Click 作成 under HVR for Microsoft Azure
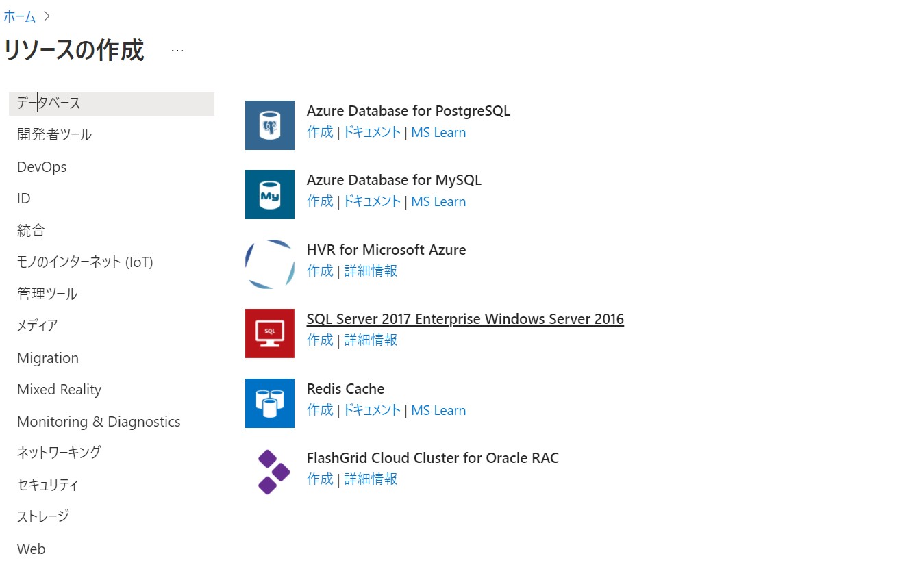 [320, 271]
